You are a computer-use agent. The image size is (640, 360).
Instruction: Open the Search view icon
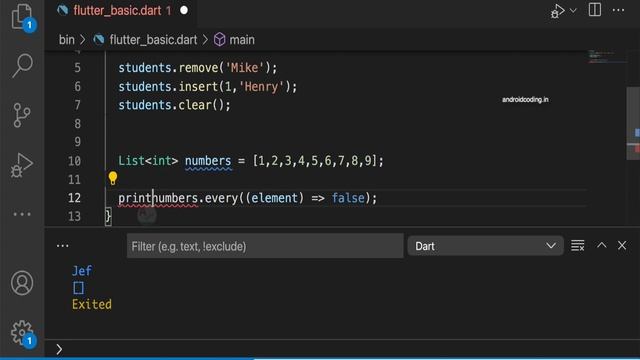22,65
